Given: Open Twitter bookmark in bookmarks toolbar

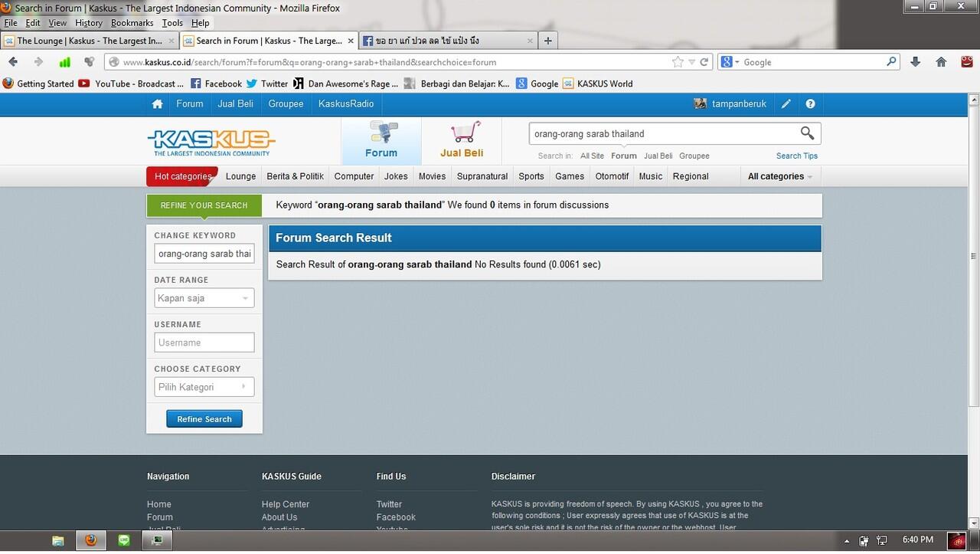Looking at the screenshot, I should [266, 84].
